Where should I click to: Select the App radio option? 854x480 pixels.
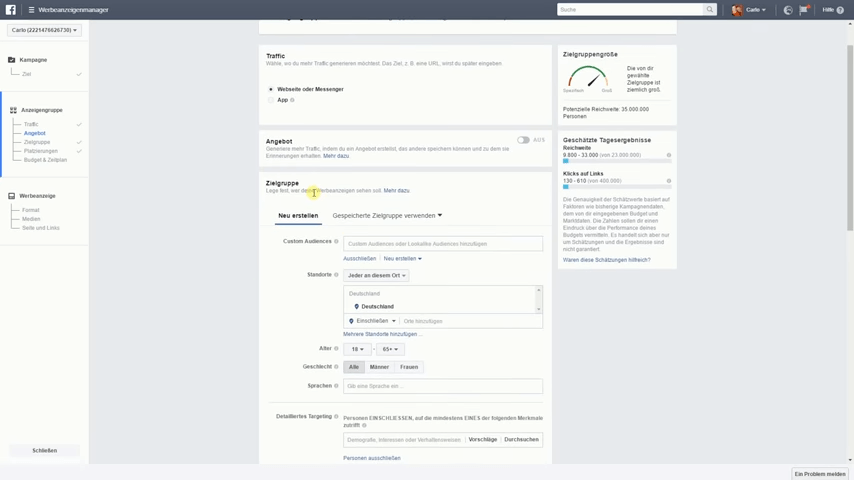pos(271,100)
